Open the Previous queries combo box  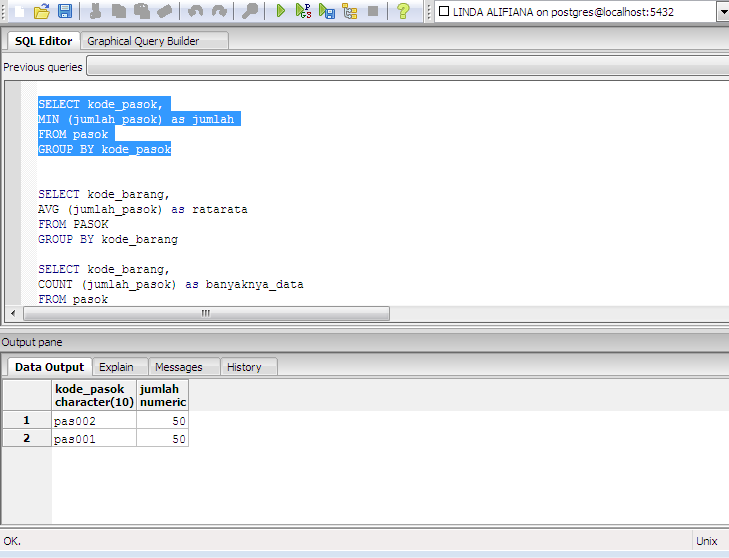coord(408,66)
